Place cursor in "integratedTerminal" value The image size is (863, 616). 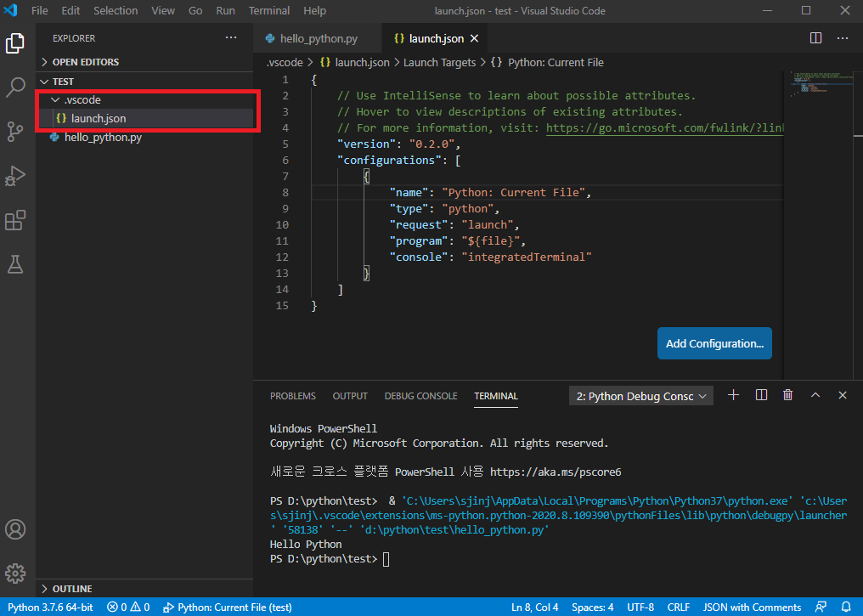coord(526,257)
